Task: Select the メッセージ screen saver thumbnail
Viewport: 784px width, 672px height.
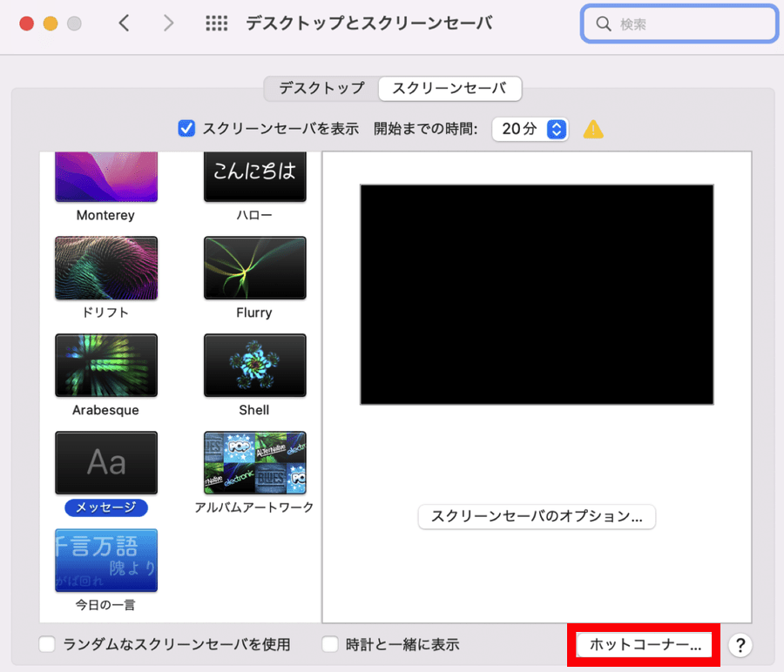Action: [106, 463]
